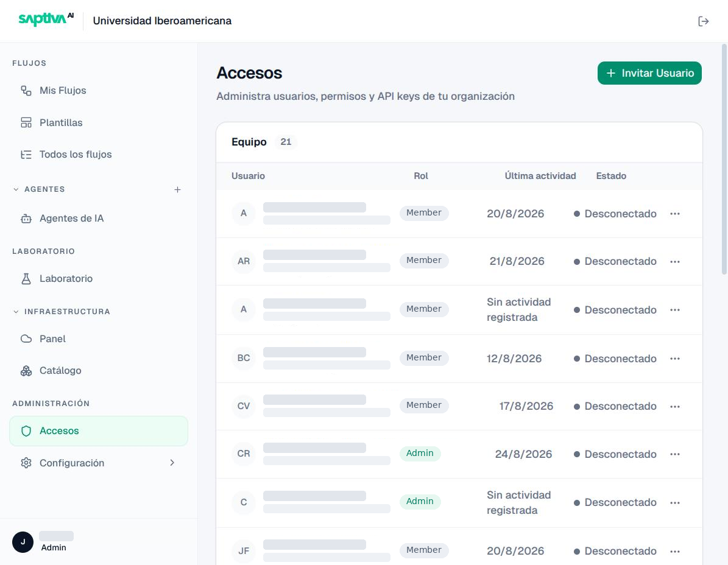The image size is (728, 565).
Task: Click the CV user avatar
Action: coord(244,406)
